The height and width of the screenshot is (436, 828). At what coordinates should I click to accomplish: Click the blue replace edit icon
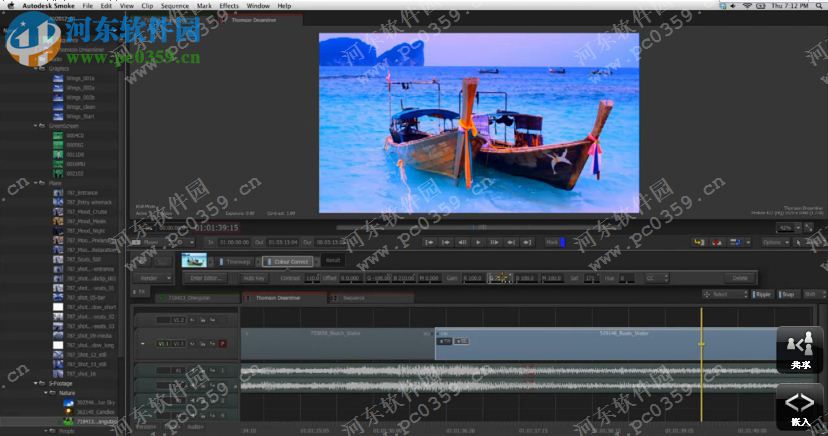(x=735, y=242)
